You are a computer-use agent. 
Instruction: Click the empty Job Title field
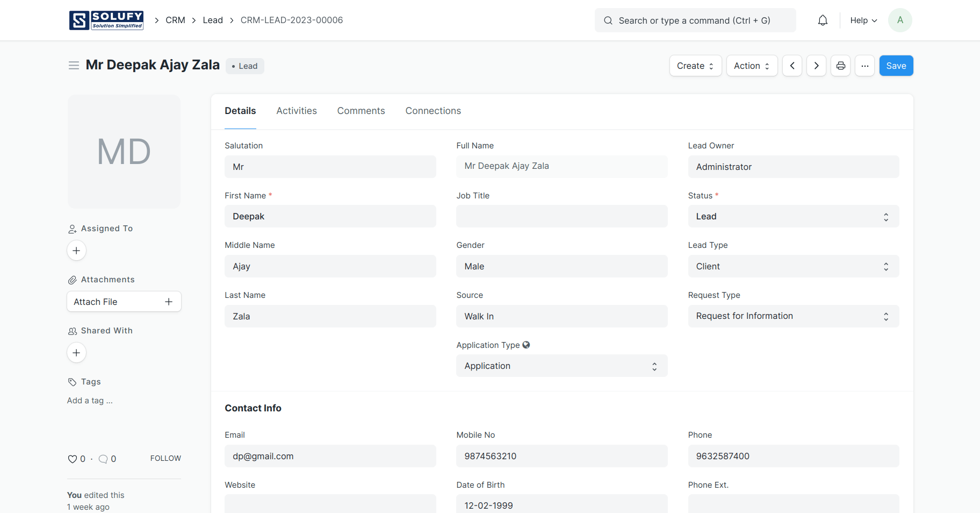(561, 216)
